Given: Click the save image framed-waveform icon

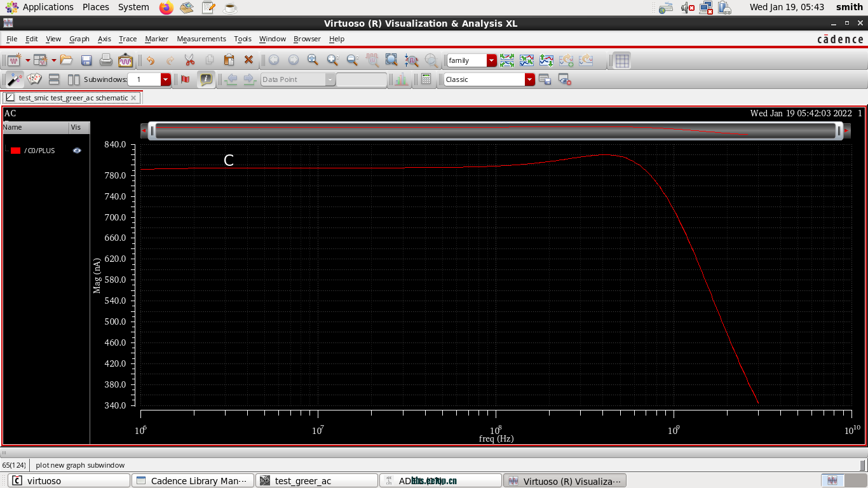Looking at the screenshot, I should (x=126, y=60).
